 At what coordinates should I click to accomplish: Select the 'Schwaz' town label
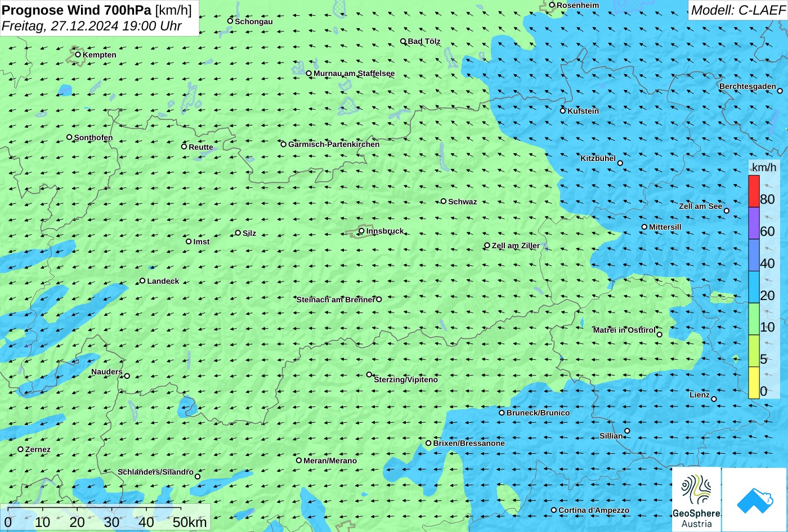click(x=463, y=202)
